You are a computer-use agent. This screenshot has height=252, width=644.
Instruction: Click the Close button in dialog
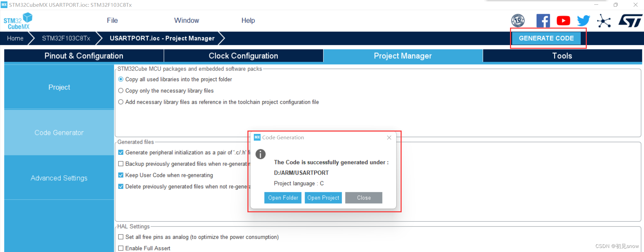[364, 198]
